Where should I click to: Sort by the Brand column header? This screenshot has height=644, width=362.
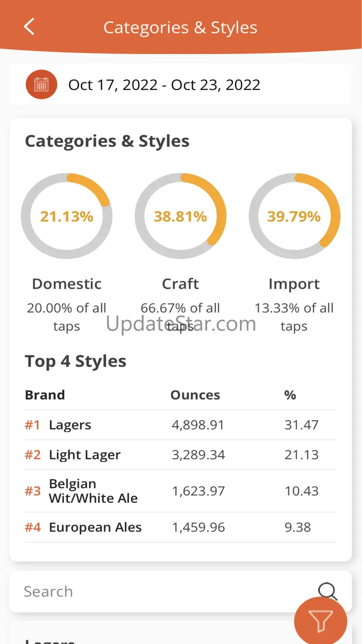coord(45,395)
